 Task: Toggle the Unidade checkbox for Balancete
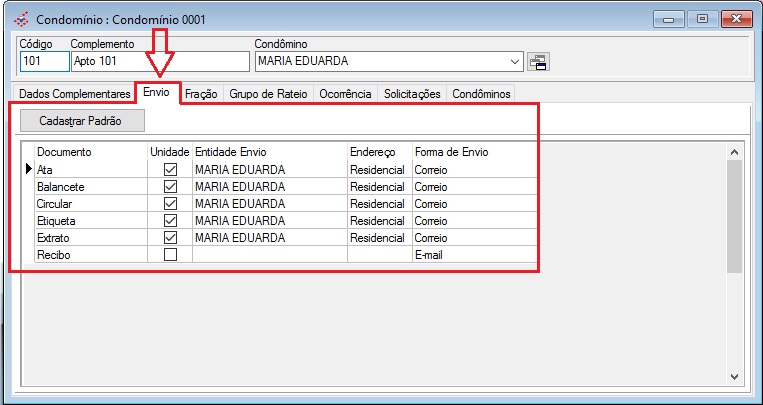170,187
